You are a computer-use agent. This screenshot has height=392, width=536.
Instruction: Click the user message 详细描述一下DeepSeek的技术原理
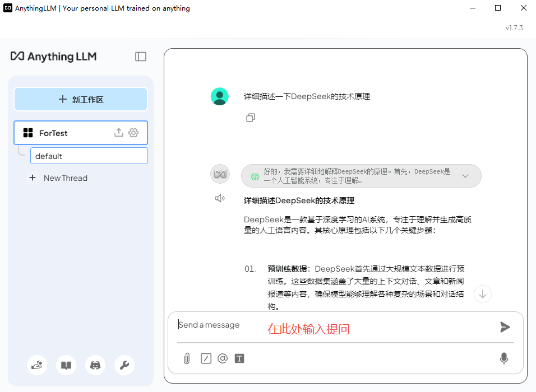(307, 96)
